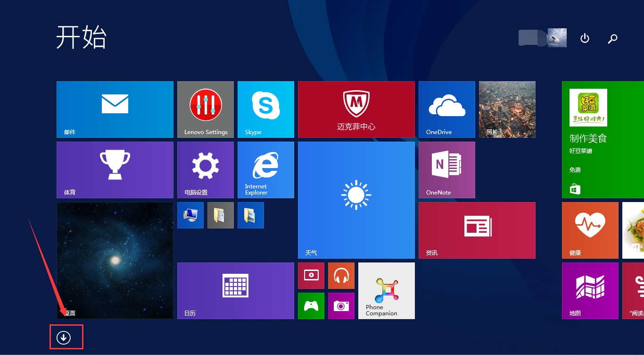Open the OneNote tile
This screenshot has height=355, width=644.
[x=447, y=170]
